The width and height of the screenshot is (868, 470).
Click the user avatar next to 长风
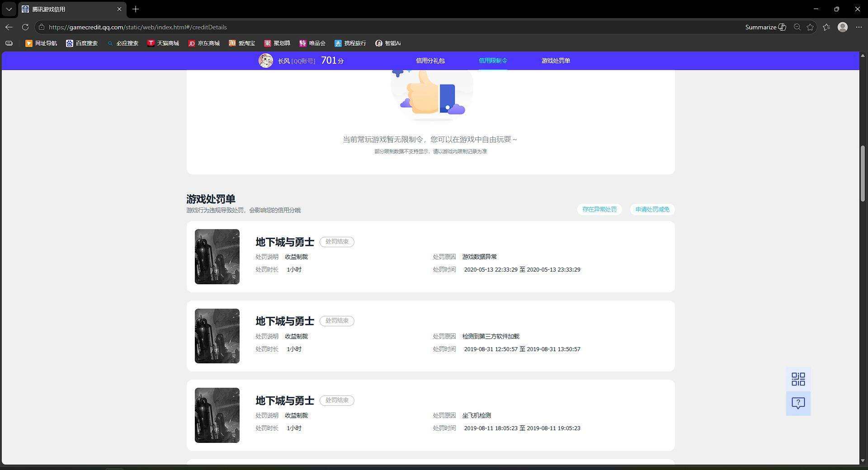click(266, 61)
